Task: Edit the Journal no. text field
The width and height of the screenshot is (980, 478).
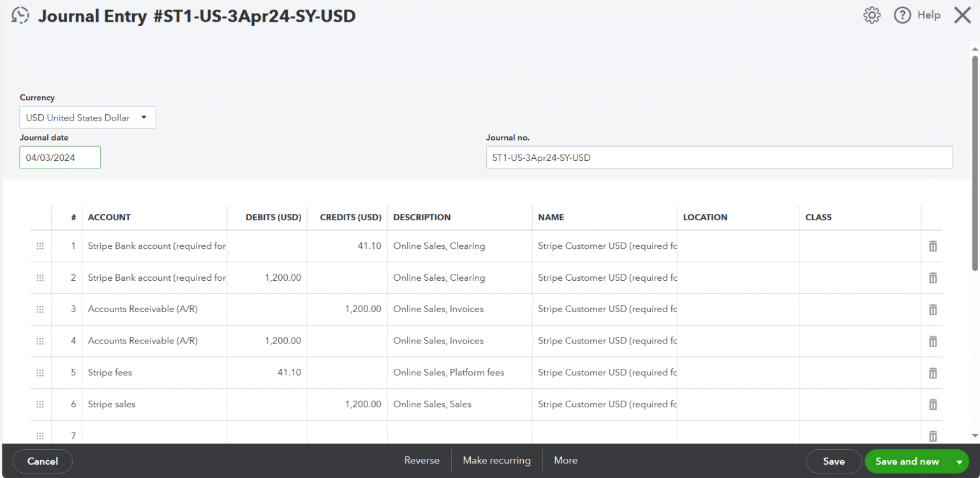Action: [719, 158]
